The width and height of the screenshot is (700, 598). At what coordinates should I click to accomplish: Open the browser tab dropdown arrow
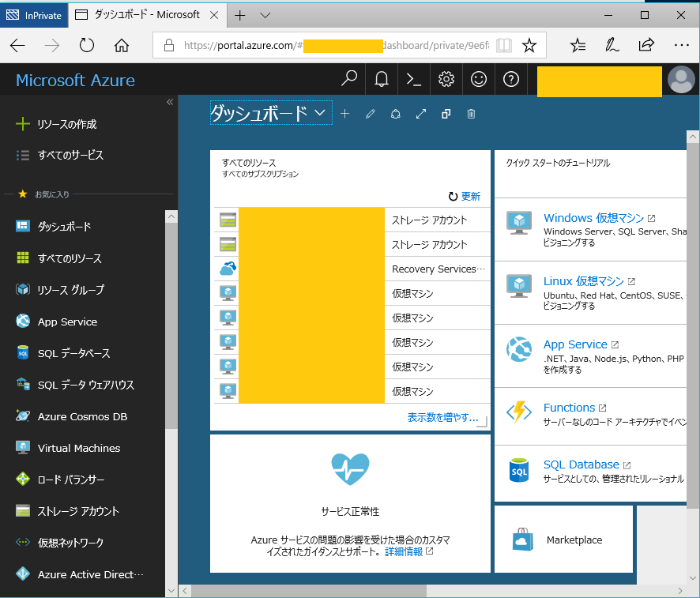pos(265,14)
